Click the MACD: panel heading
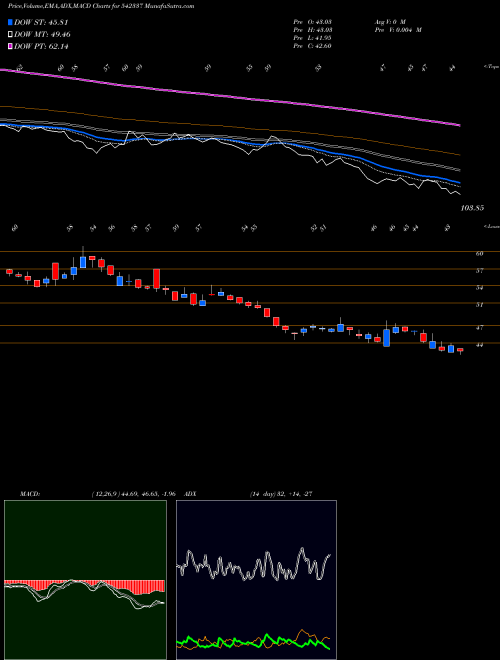Screen dimensions: 500x660 coord(29,494)
